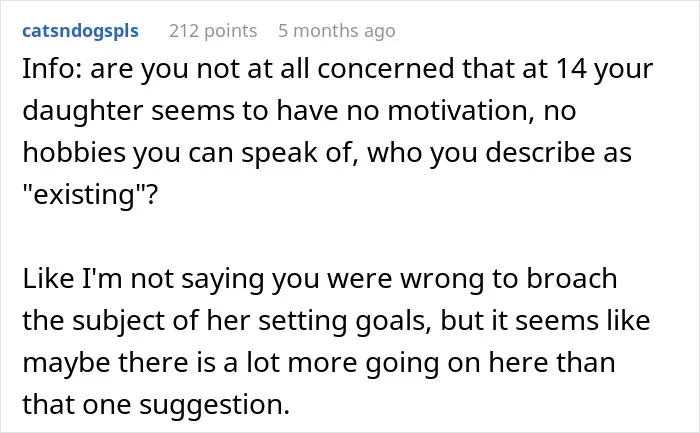The width and height of the screenshot is (700, 433).
Task: Click the word subject in second paragraph
Action: [x=118, y=321]
